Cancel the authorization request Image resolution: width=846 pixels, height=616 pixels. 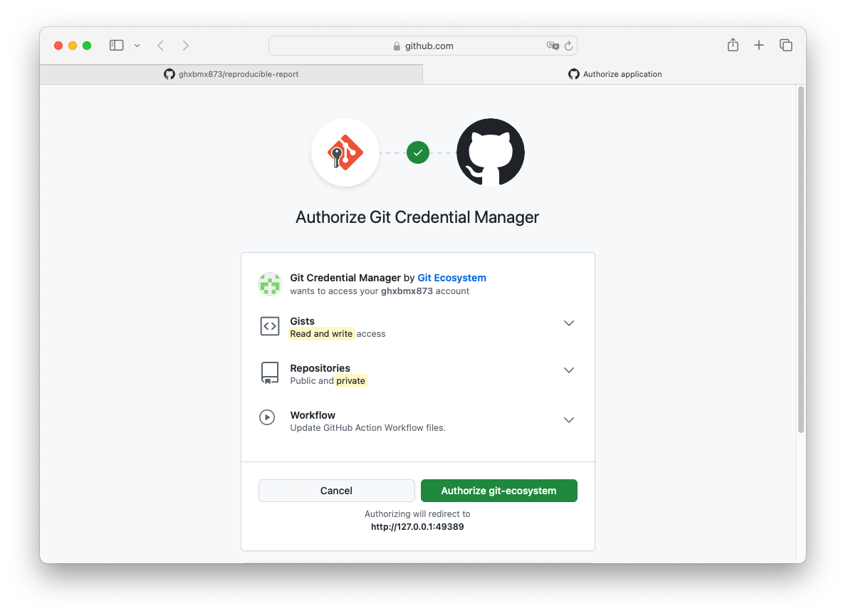click(x=336, y=491)
